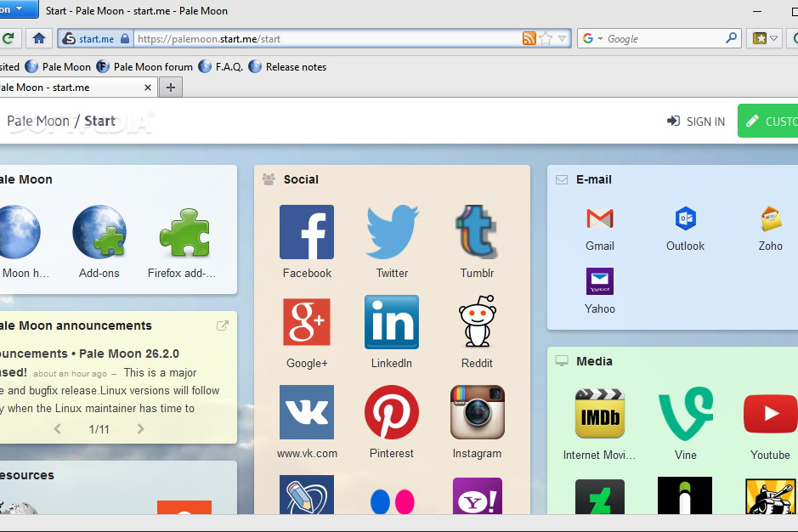Open a new tab with the plus button
This screenshot has width=798, height=532.
171,88
